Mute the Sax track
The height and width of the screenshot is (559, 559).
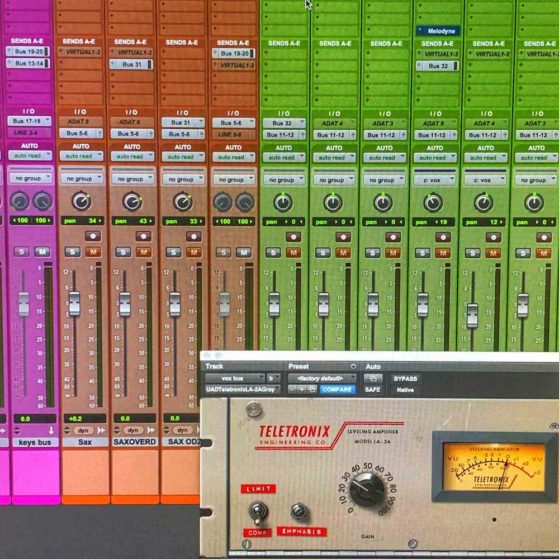coord(93,252)
